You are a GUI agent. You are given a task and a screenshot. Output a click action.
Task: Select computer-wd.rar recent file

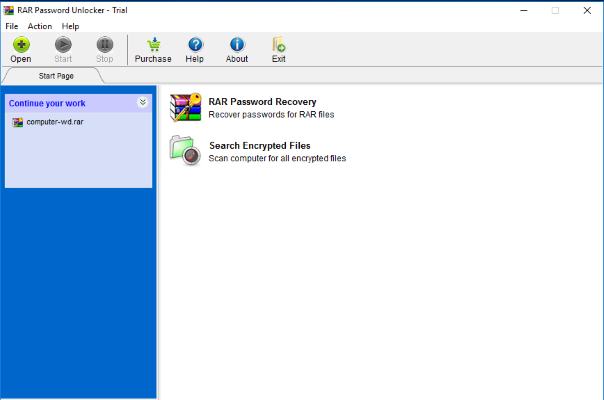click(55, 122)
